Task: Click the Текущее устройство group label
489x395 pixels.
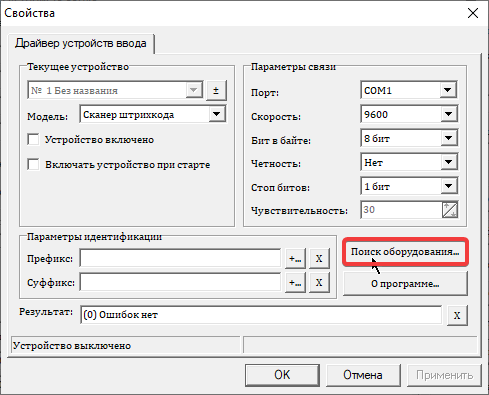Action: tap(78, 67)
